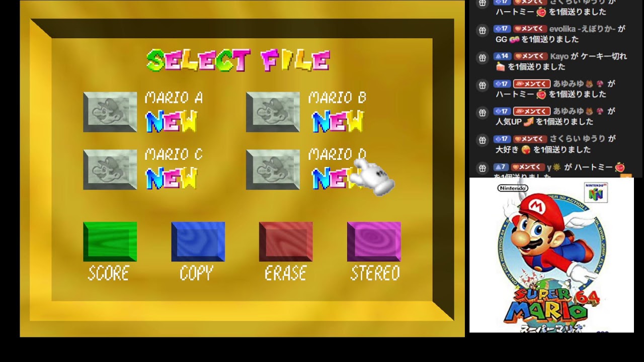The width and height of the screenshot is (644, 362).
Task: Click gift icon beside あゆみゆ's ハートミー message
Action: click(482, 85)
